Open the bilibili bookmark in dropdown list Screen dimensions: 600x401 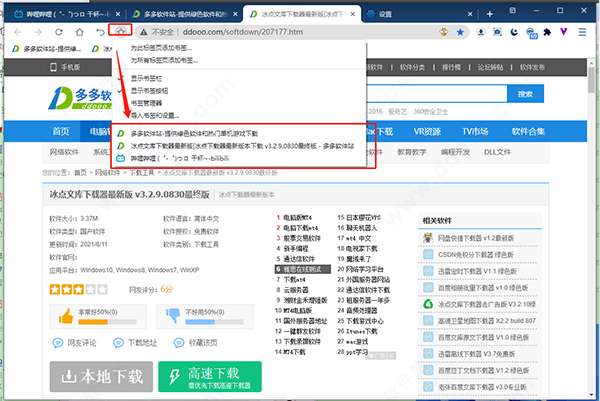(x=179, y=158)
